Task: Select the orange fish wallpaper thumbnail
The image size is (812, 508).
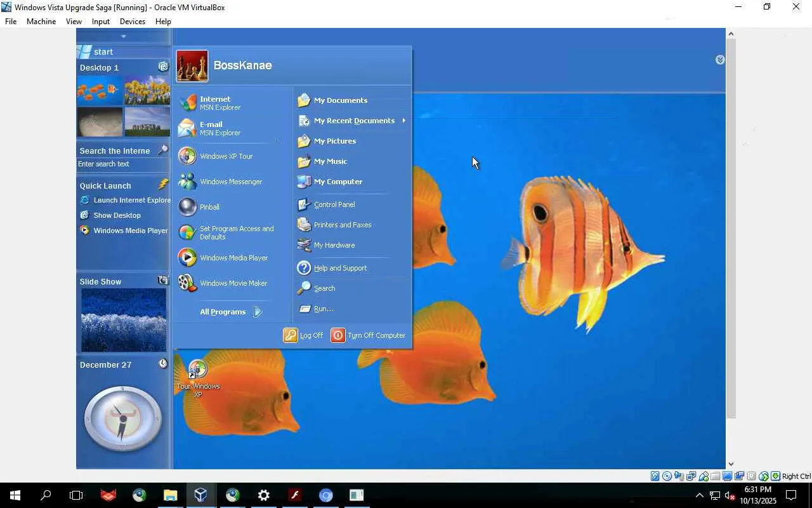Action: 100,90
